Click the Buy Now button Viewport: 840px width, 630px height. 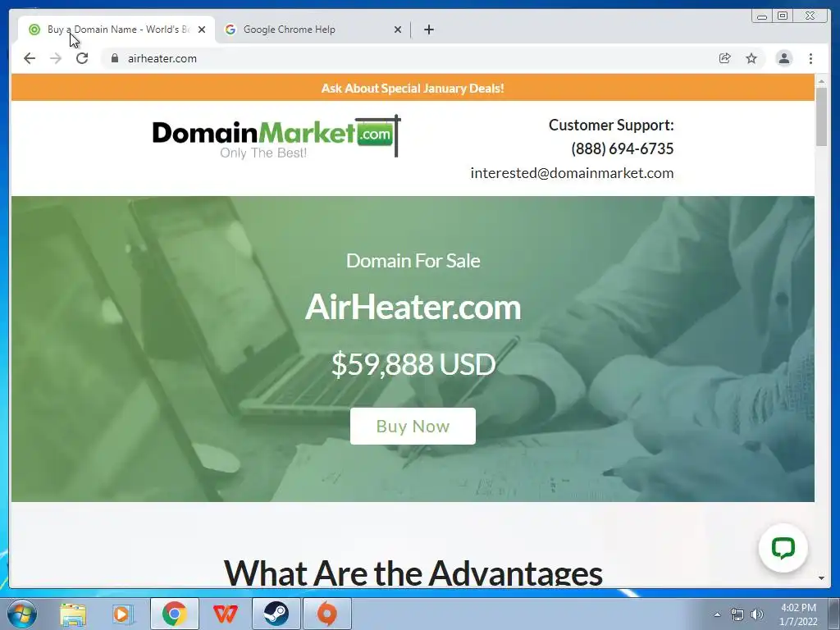click(413, 426)
